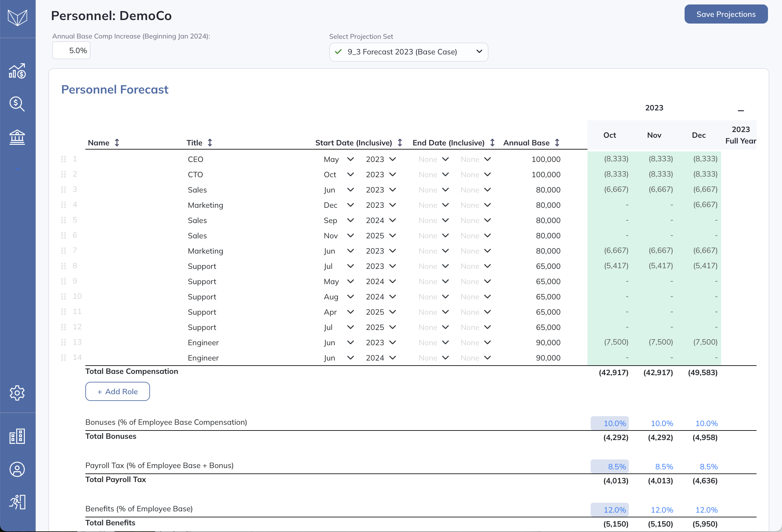Open the bank building sidebar icon
This screenshot has height=532, width=782.
tap(17, 137)
